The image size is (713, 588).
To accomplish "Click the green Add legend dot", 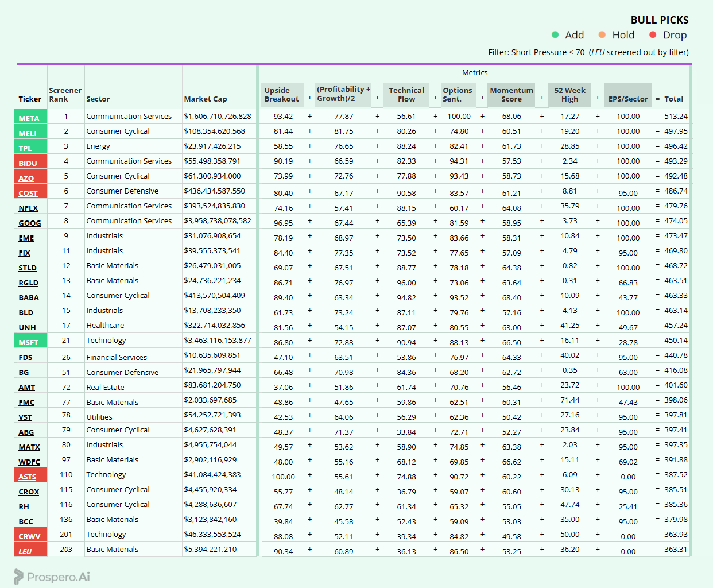I will pyautogui.click(x=555, y=34).
